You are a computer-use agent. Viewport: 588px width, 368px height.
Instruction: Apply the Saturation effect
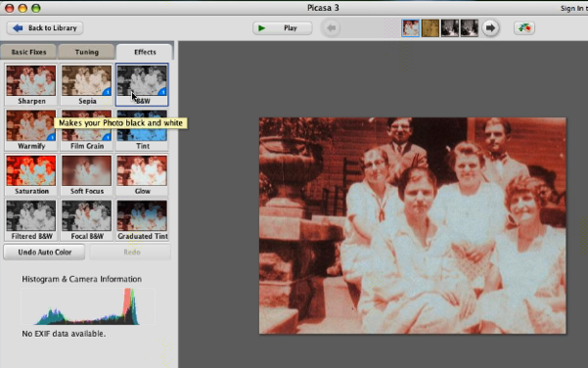(31, 175)
